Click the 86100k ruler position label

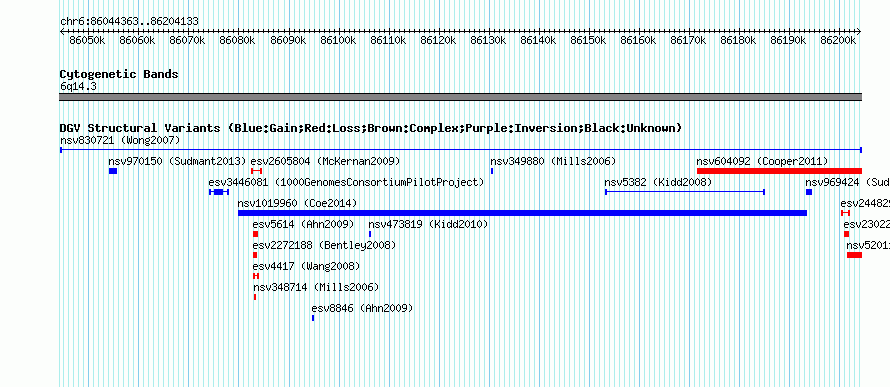(x=338, y=40)
